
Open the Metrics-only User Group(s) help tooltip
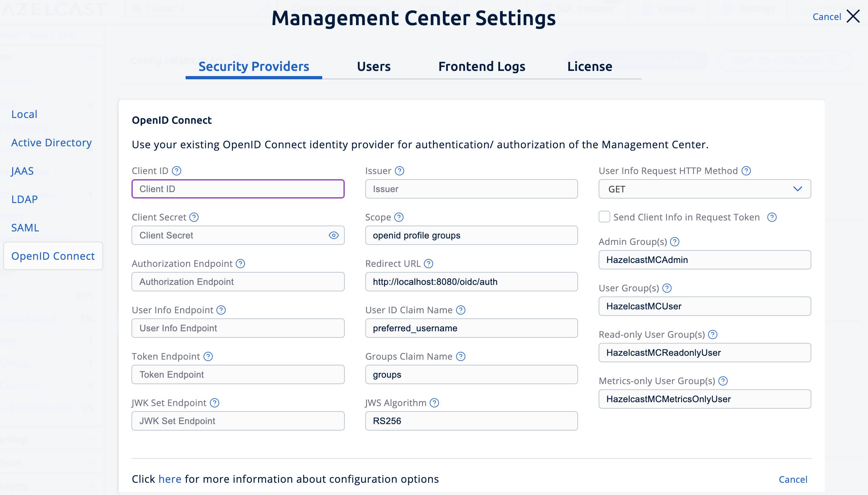(x=723, y=381)
